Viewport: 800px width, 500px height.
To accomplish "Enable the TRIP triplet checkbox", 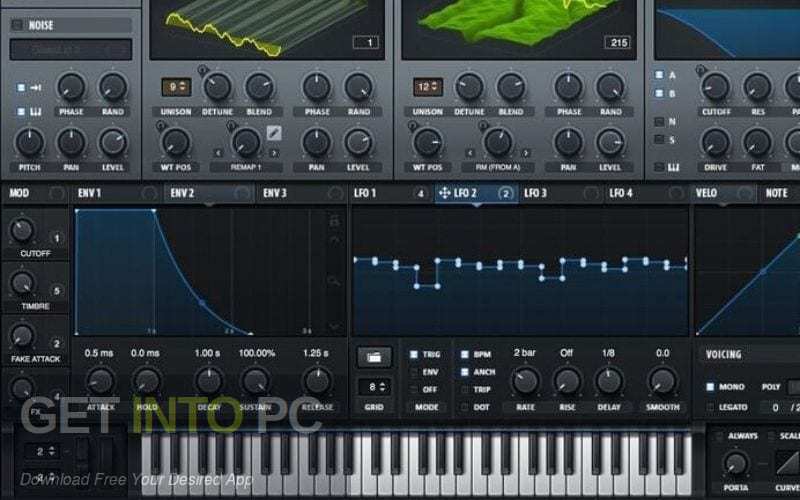I will pyautogui.click(x=465, y=389).
